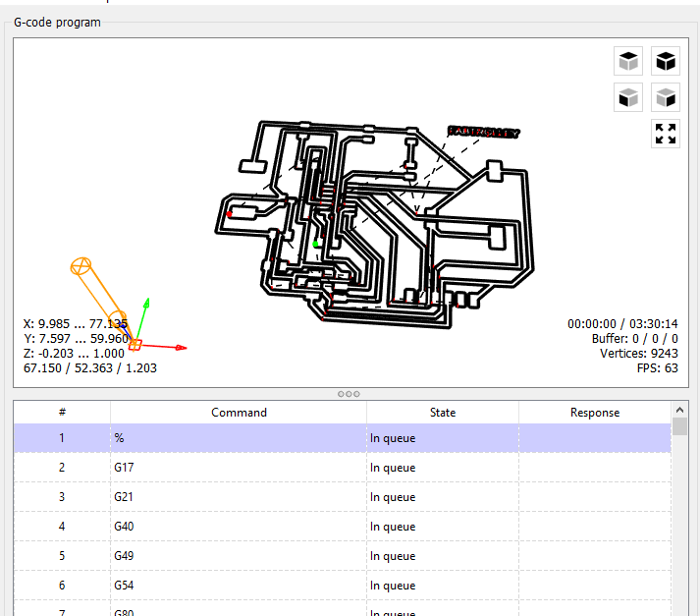Click 'In queue' state of G40 row
700x616 pixels.
coord(443,527)
